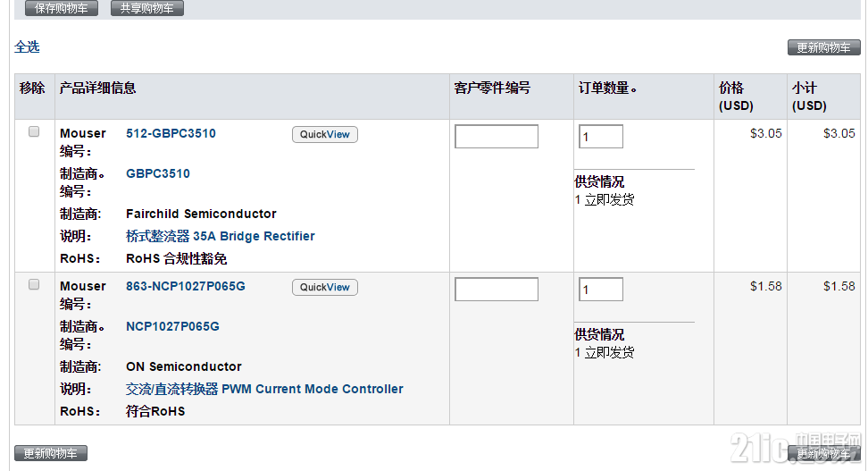Click QuickView for the 863-NCP1027P065G item

324,287
